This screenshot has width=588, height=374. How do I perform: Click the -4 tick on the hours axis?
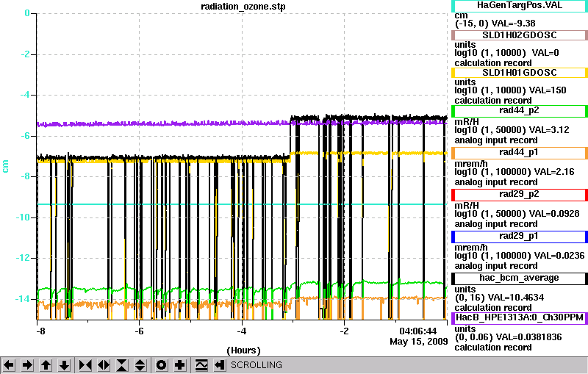click(x=242, y=331)
